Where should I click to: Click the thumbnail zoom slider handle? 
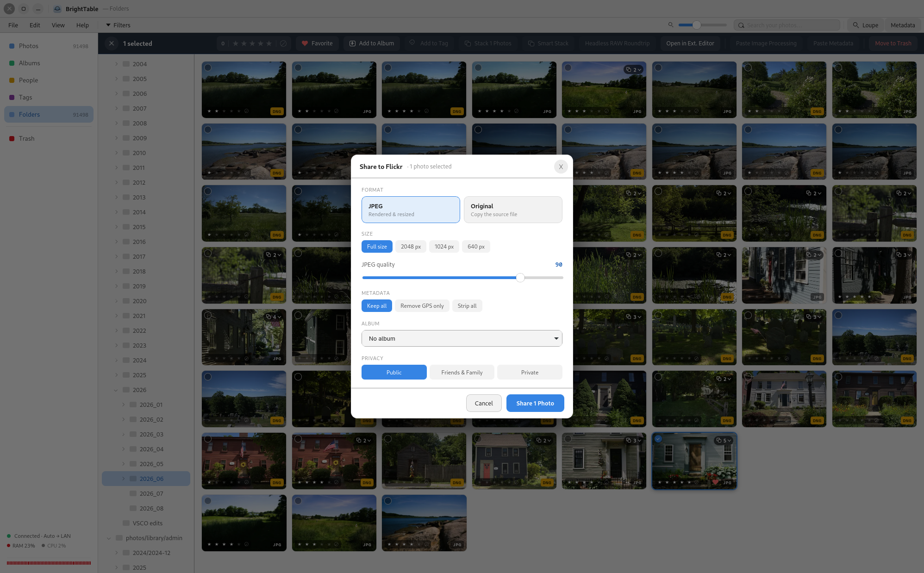click(x=697, y=25)
